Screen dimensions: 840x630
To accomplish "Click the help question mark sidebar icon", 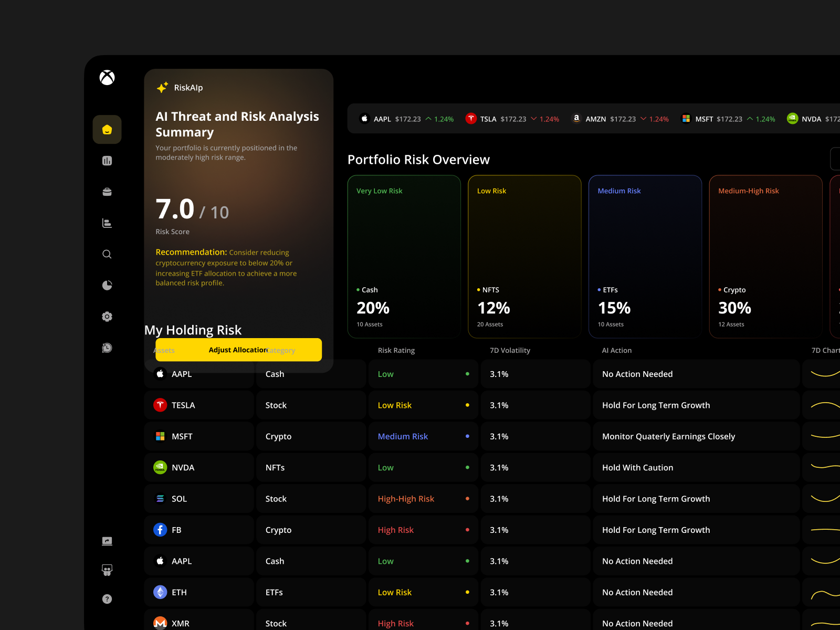I will pyautogui.click(x=107, y=598).
